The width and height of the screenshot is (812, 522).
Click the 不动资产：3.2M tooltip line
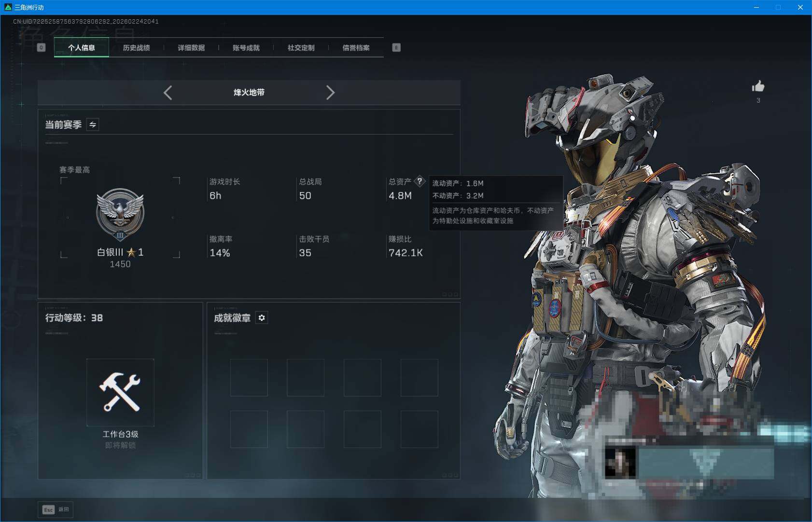pyautogui.click(x=458, y=195)
